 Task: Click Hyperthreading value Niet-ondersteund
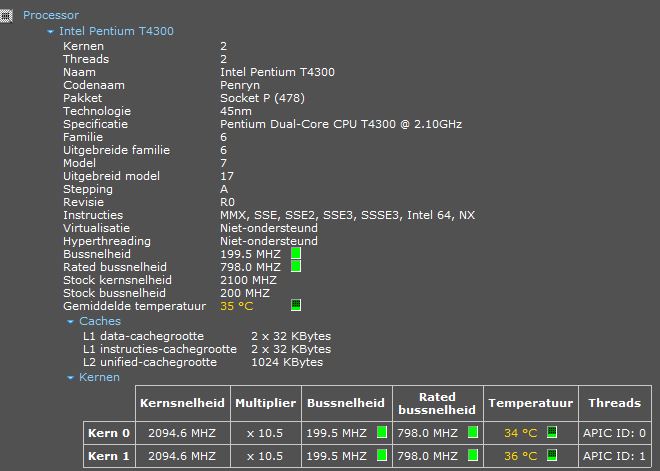click(x=269, y=241)
